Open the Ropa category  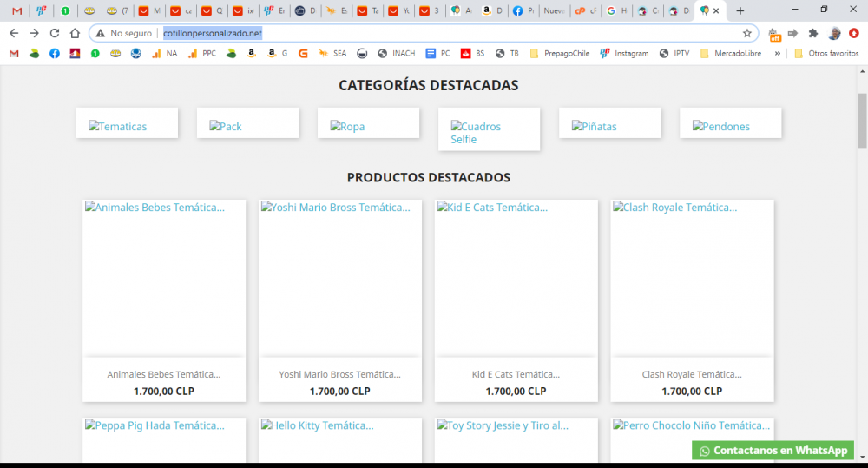point(369,123)
